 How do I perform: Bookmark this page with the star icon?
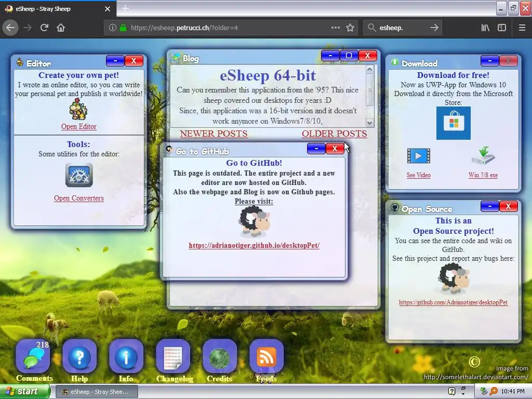point(350,28)
